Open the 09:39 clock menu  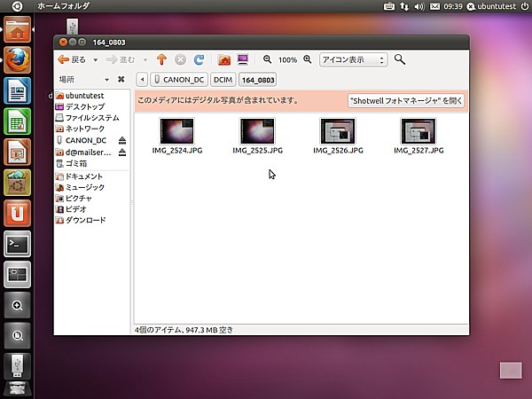(453, 6)
